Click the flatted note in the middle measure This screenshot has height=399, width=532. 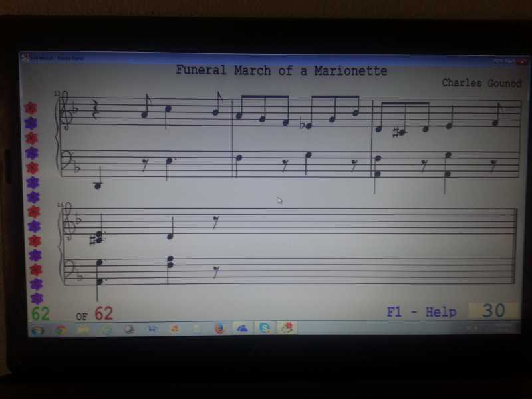309,126
